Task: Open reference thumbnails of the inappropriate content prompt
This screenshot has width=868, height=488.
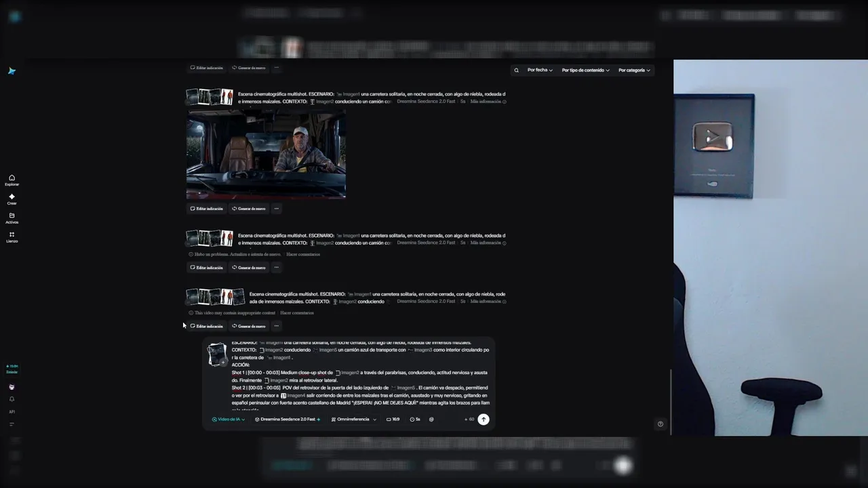Action: pyautogui.click(x=216, y=297)
